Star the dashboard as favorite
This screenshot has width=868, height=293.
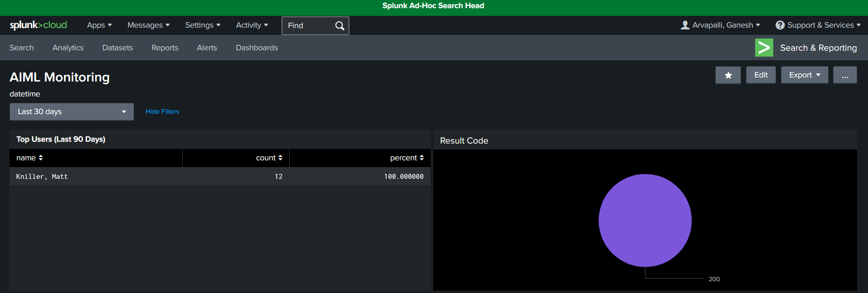728,75
